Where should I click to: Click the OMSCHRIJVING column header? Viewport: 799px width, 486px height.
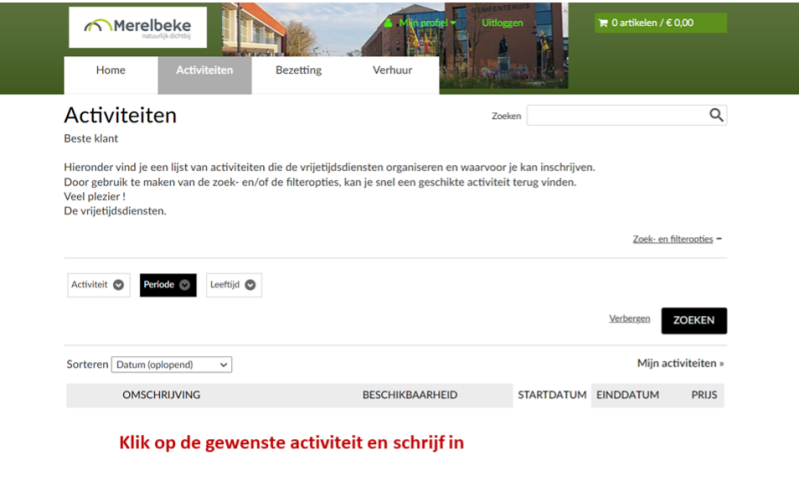pyautogui.click(x=161, y=395)
